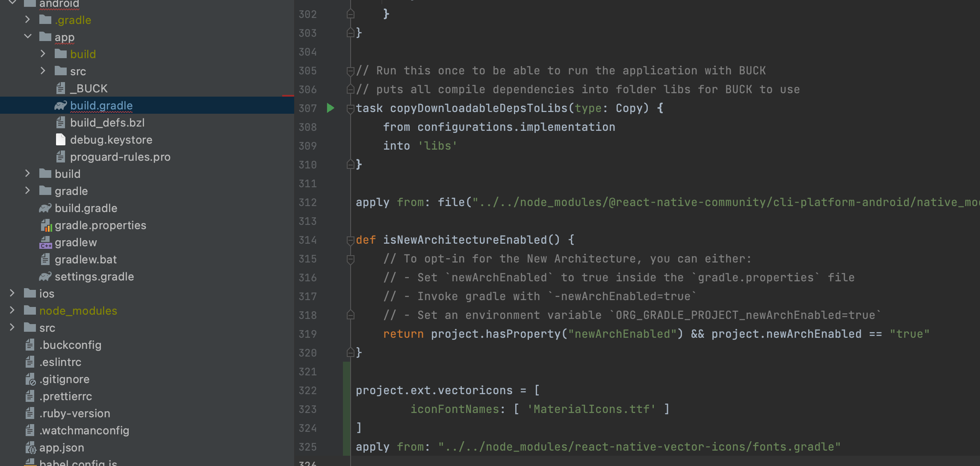Click the debug.keystore file icon
This screenshot has height=466, width=980.
(61, 140)
